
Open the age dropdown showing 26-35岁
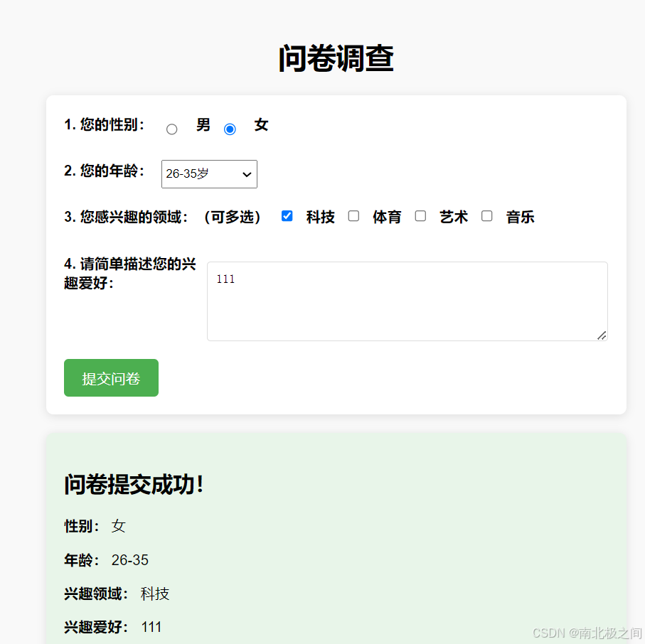coord(209,174)
